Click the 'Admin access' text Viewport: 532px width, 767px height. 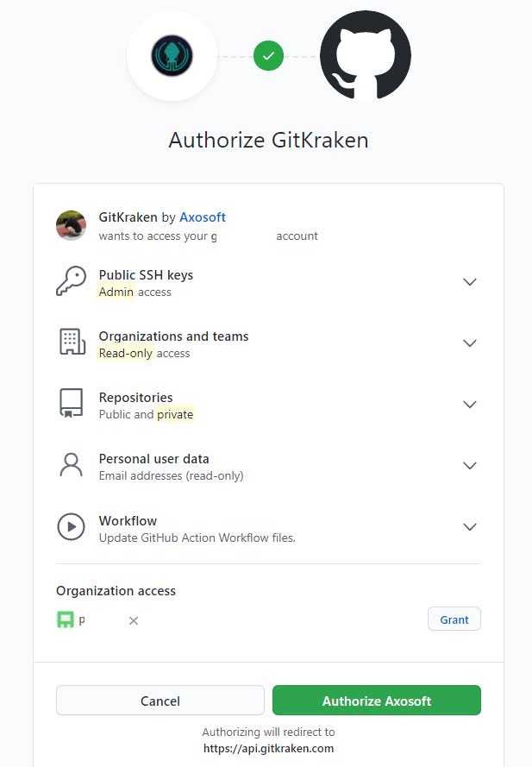[135, 292]
